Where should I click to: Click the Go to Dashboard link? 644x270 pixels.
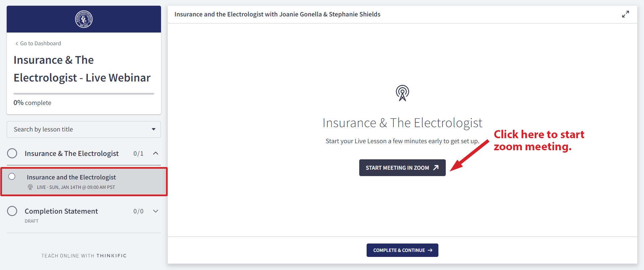pyautogui.click(x=41, y=44)
